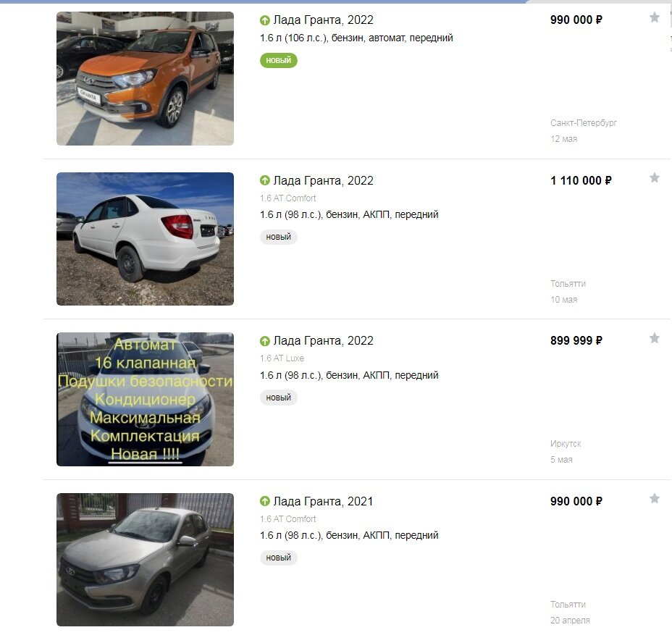Open the orange Lada Granta photo
Viewport: 672px width, 643px height.
(x=146, y=78)
